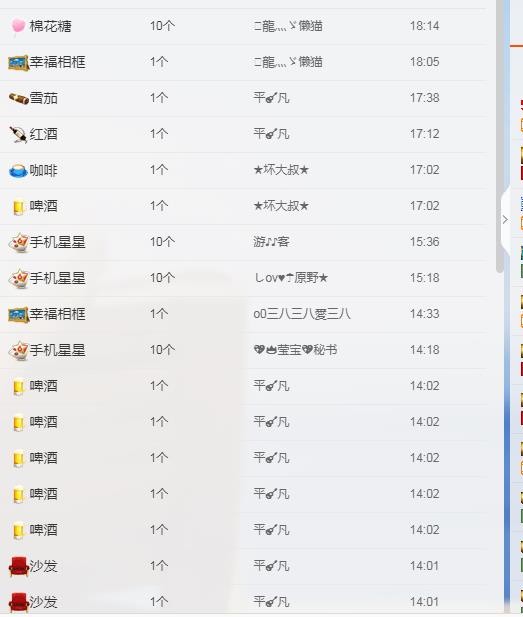
Task: Open sender ★坏大叔★ in the 咖啡 row
Action: [281, 170]
